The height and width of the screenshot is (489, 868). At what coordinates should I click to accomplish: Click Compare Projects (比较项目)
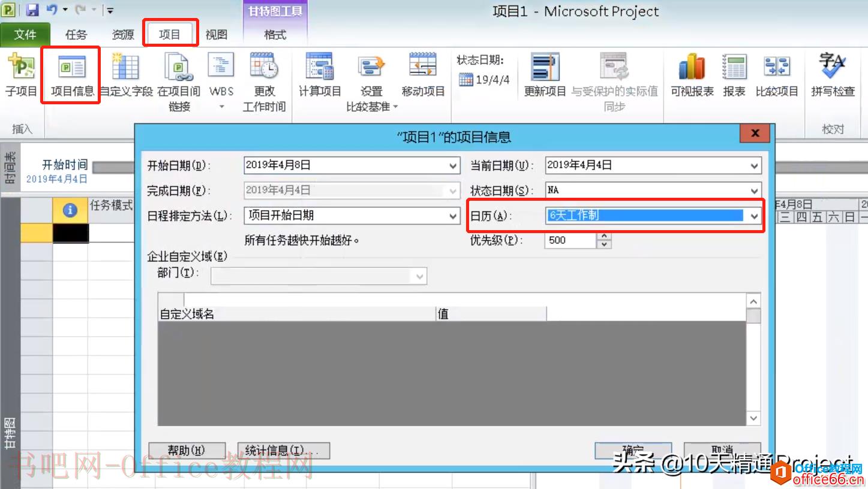pyautogui.click(x=777, y=75)
